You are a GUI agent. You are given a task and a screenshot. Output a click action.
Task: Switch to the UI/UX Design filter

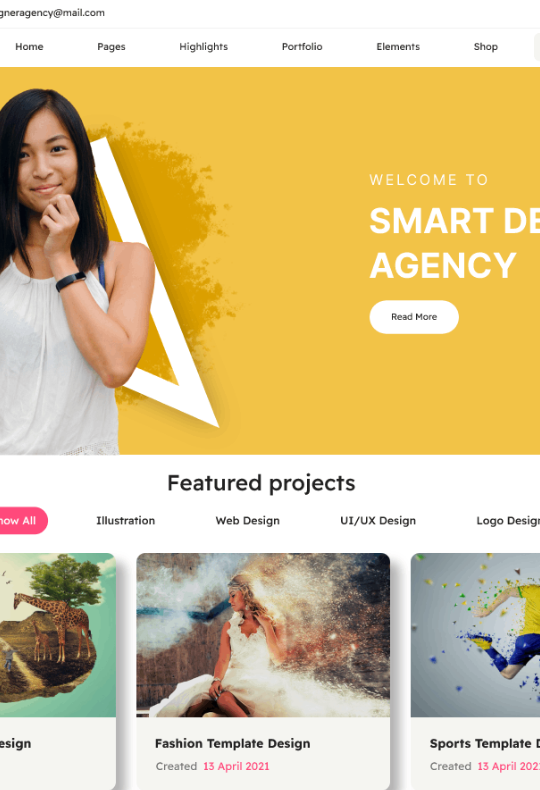[x=378, y=520]
